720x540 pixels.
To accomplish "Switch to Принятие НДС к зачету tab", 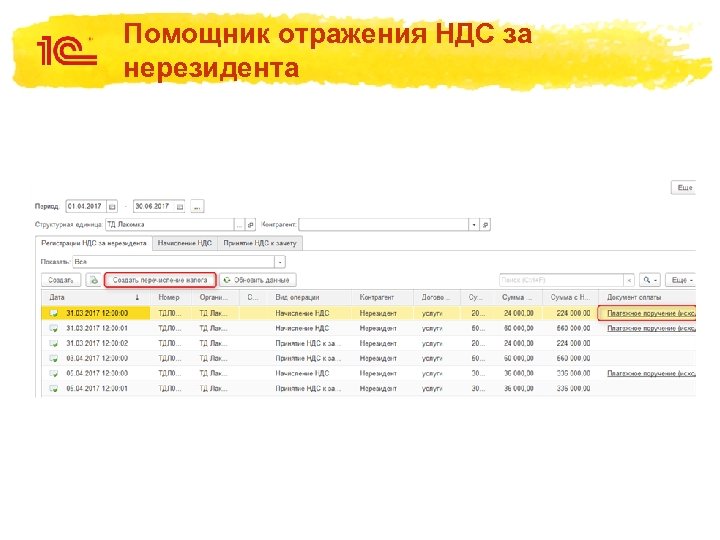I will tap(260, 243).
